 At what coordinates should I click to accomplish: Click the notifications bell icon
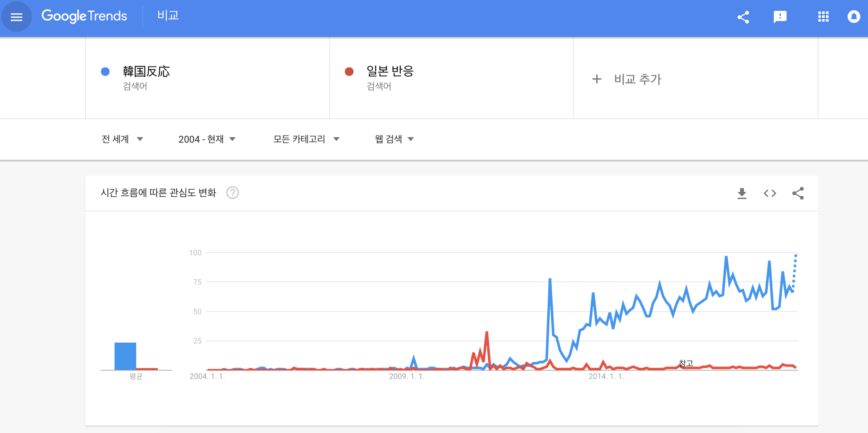853,17
